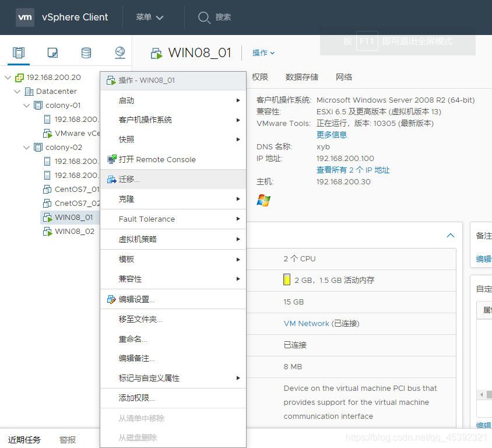
Task: Open the VM Network link
Action: tap(306, 324)
